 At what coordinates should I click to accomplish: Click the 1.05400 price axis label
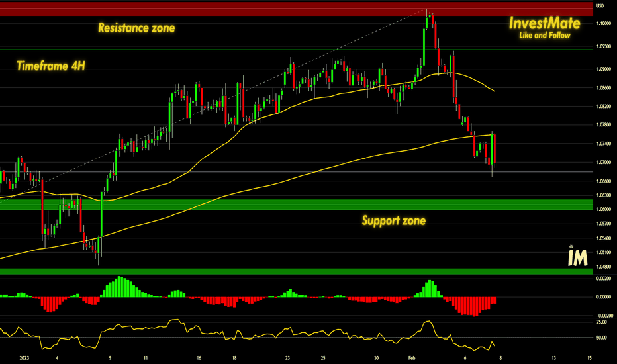coord(604,238)
